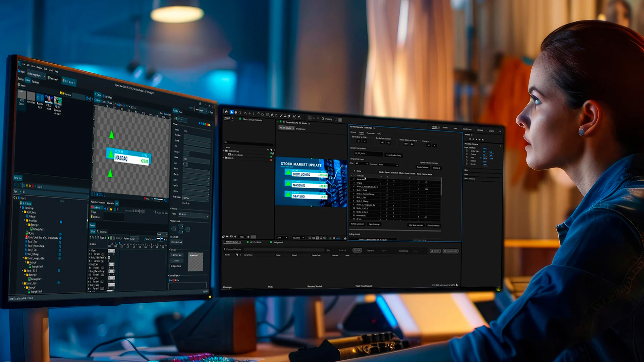Image resolution: width=644 pixels, height=362 pixels.
Task: Open the Filter dropdown in exporter panel
Action: tap(362, 164)
